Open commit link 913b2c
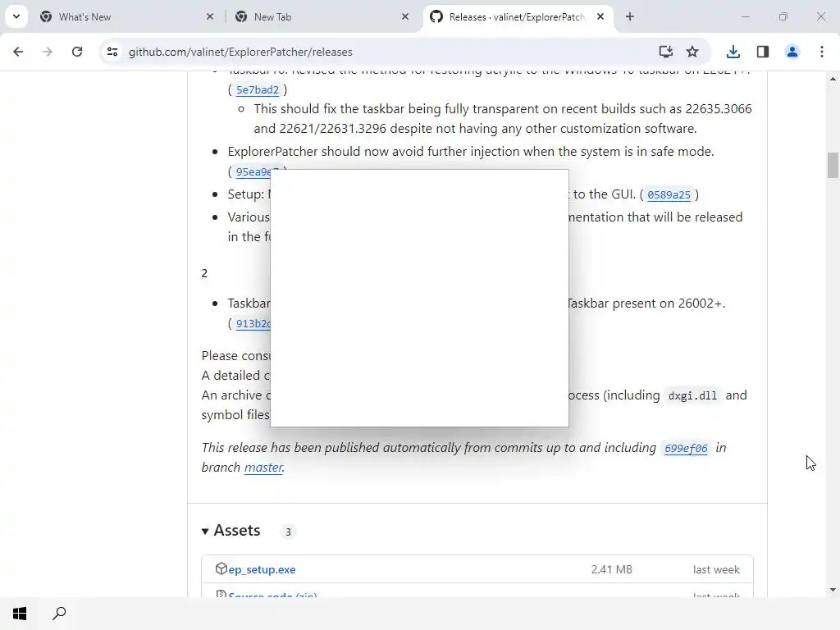 253,323
